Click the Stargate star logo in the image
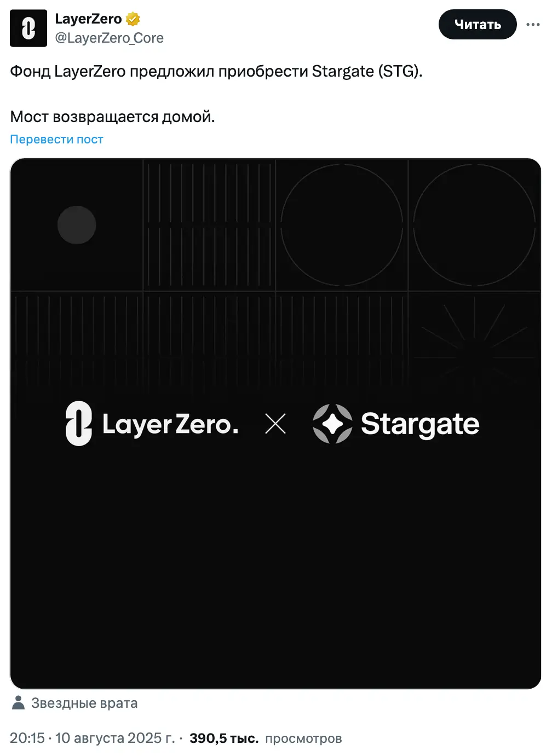Image resolution: width=552 pixels, height=756 pixels. (332, 424)
